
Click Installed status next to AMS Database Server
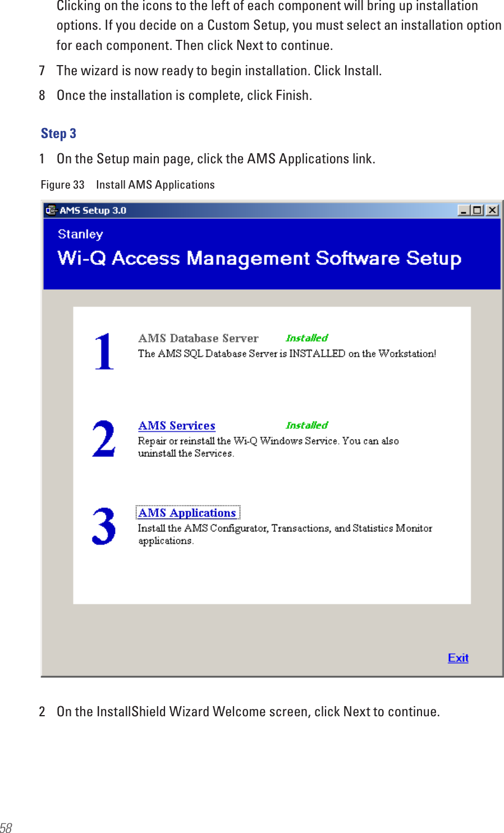pyautogui.click(x=306, y=338)
